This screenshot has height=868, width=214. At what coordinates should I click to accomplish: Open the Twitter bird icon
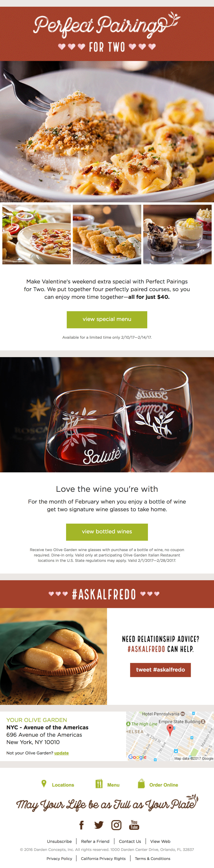(x=99, y=825)
